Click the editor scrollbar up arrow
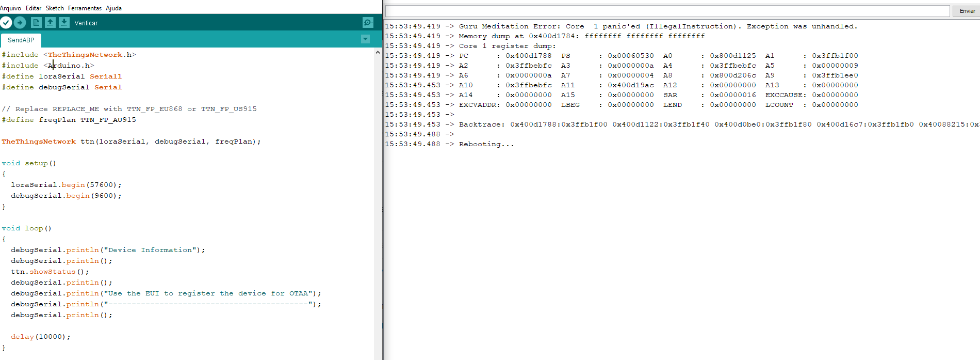This screenshot has height=360, width=980. [378, 53]
